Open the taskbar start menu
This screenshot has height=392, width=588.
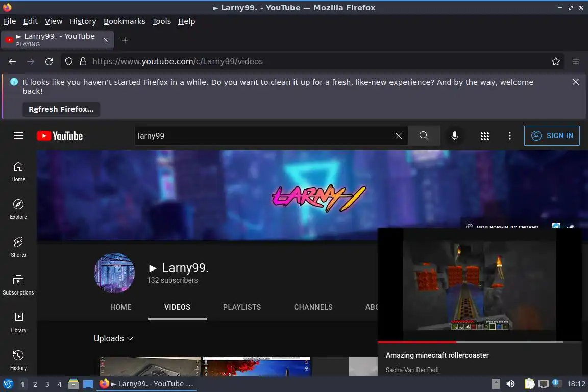point(8,384)
